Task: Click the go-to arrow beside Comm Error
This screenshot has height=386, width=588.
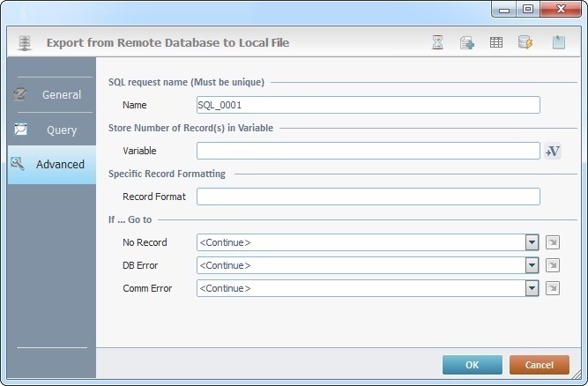Action: tap(553, 288)
